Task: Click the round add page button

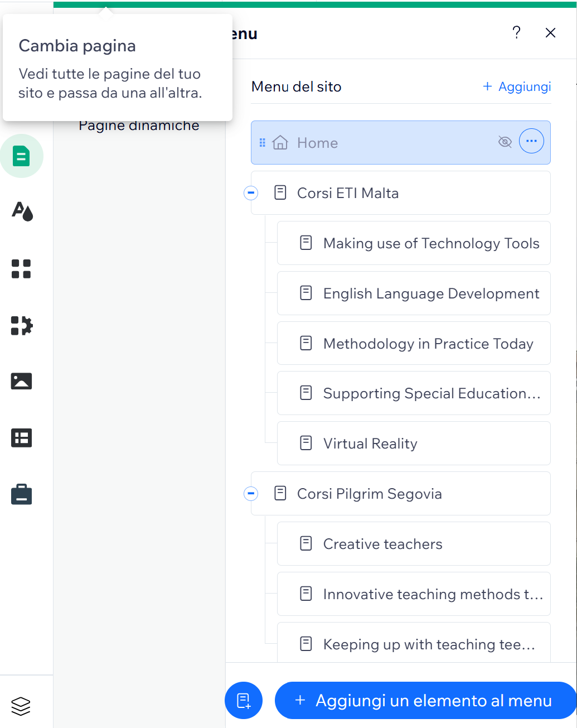Action: pyautogui.click(x=244, y=700)
